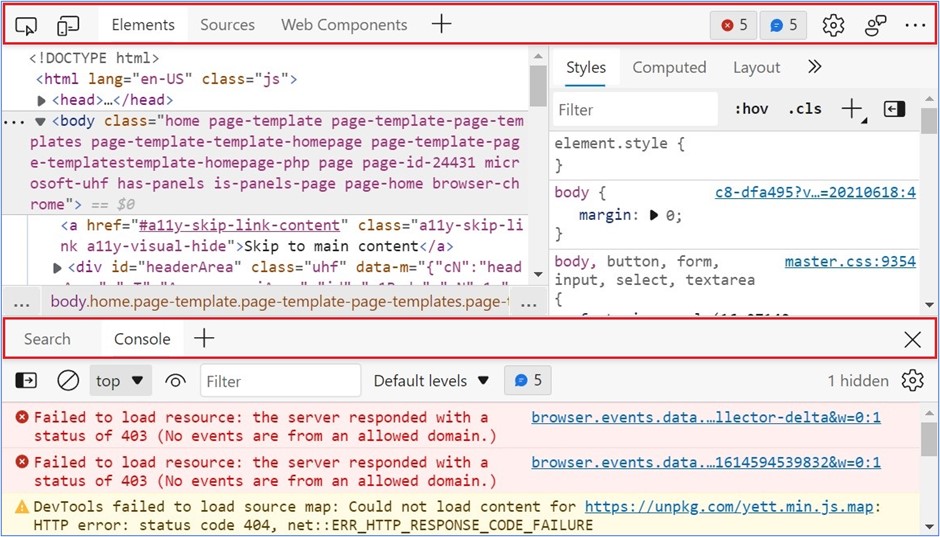940x537 pixels.
Task: Toggle .cls element classes panel
Action: (805, 109)
